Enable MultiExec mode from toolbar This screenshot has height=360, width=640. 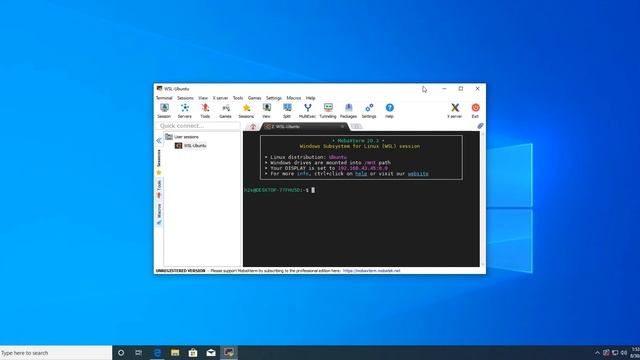click(x=307, y=111)
